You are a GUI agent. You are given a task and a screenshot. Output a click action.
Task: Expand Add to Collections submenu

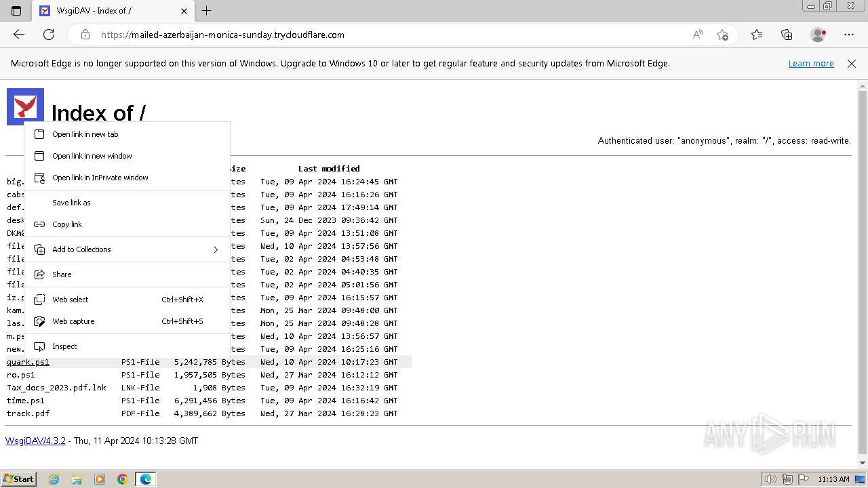tap(127, 249)
